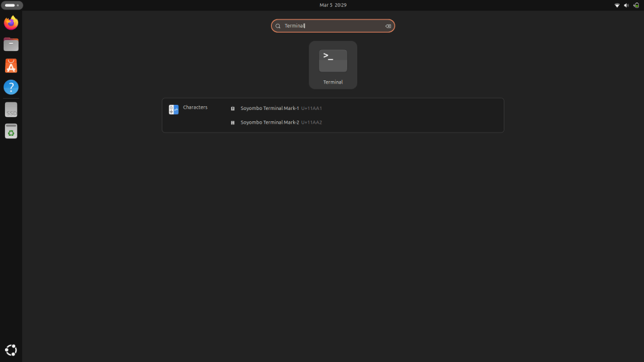This screenshot has height=362, width=644.
Task: Clear the search text with the backspace button
Action: 388,26
